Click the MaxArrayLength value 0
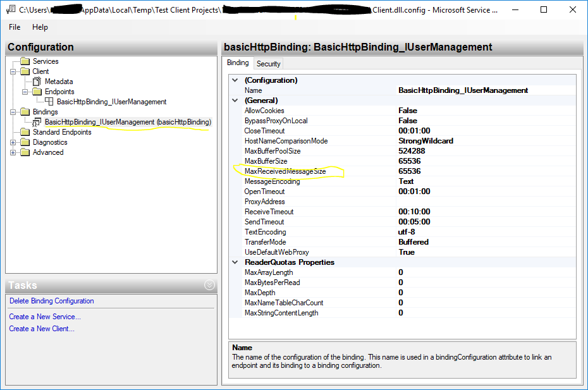 [486, 272]
